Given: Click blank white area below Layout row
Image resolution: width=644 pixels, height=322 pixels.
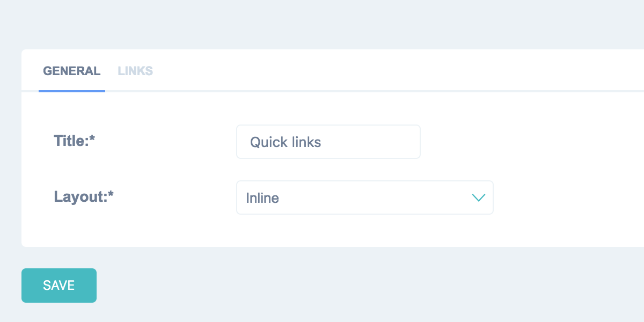Looking at the screenshot, I should 322,231.
